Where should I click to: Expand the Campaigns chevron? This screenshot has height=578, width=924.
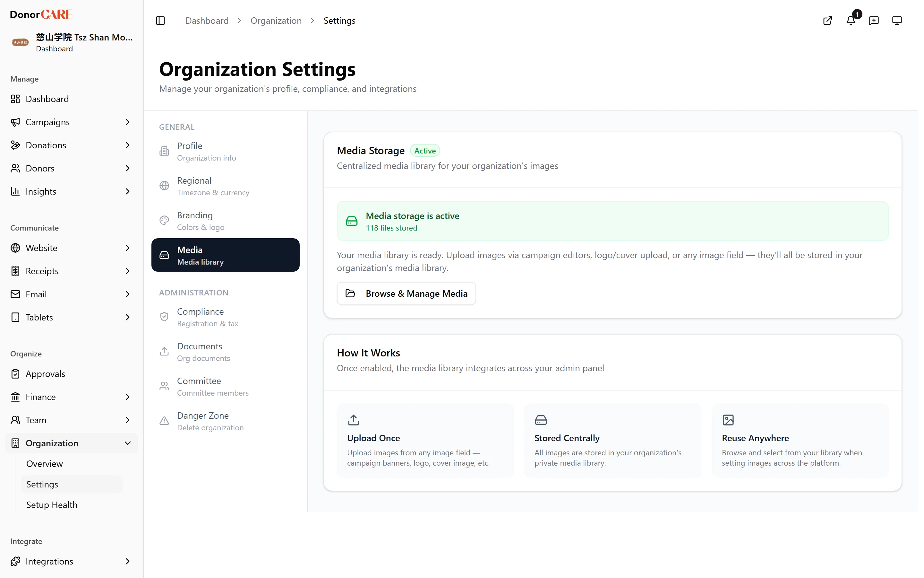127,122
